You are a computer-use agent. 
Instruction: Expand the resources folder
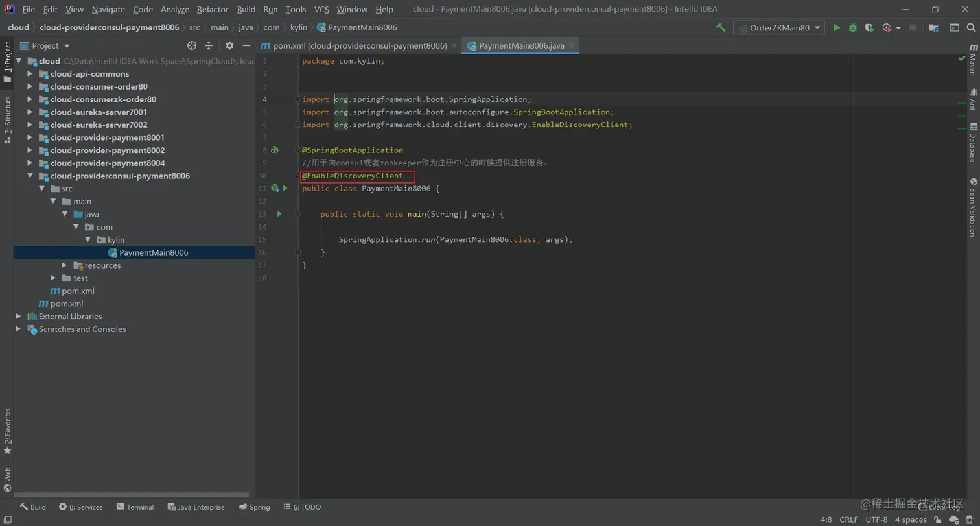click(x=64, y=265)
